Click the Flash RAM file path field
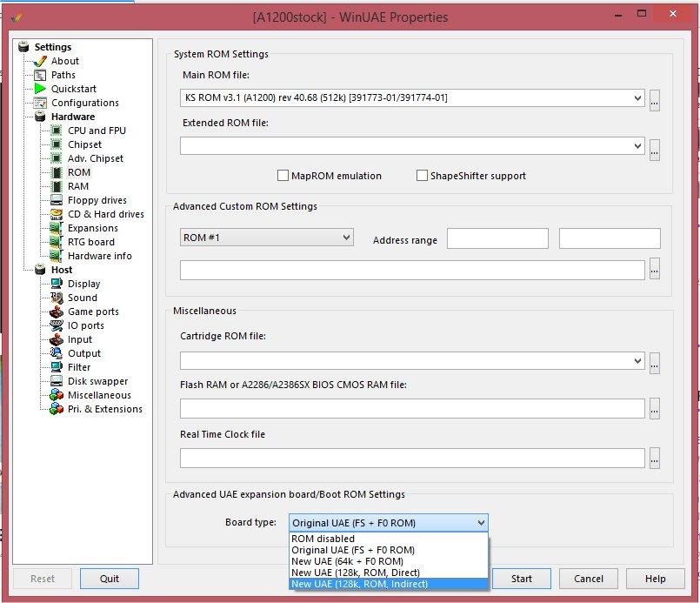Image resolution: width=700 pixels, height=603 pixels. click(412, 409)
